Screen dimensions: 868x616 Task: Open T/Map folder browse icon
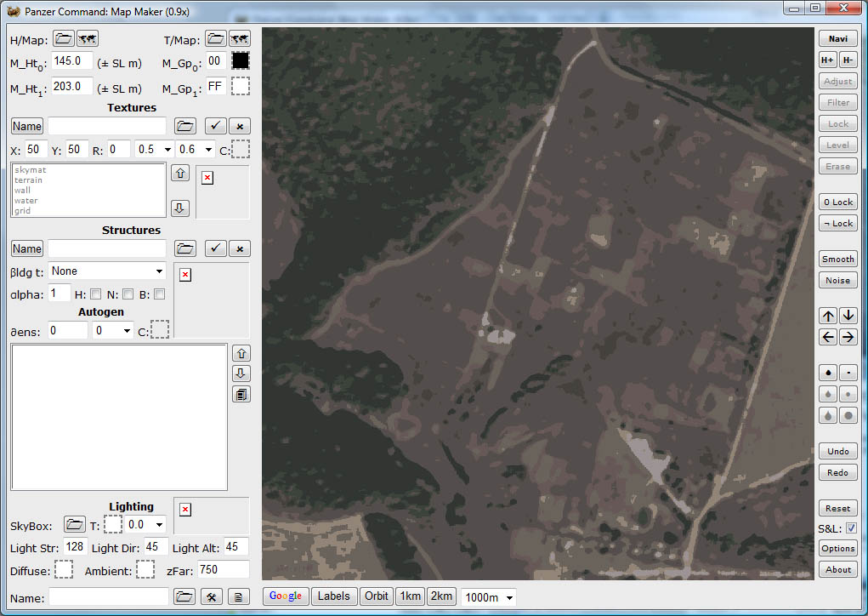(215, 39)
